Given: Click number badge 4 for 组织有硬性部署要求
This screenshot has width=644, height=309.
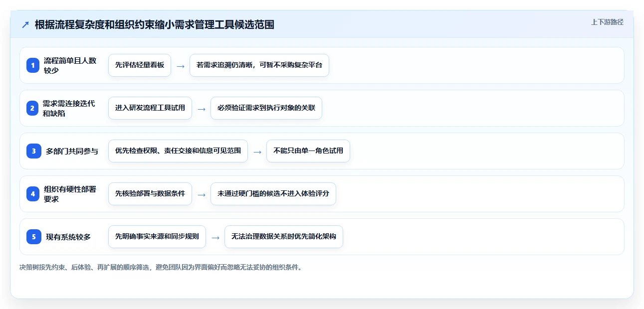Looking at the screenshot, I should click(x=33, y=194).
